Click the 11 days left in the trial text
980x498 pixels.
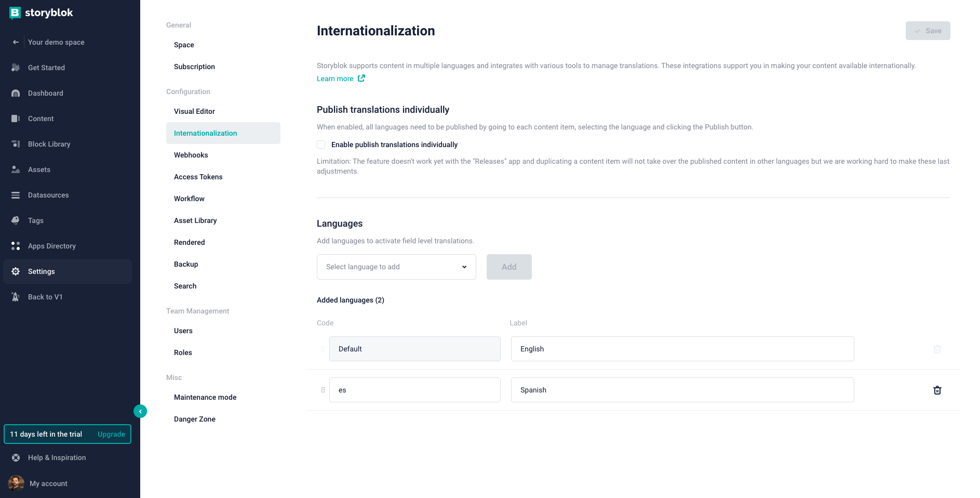click(x=46, y=434)
